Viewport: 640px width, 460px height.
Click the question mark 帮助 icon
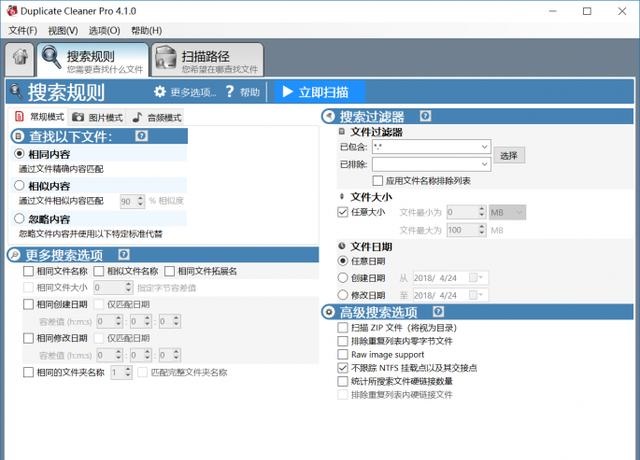pyautogui.click(x=230, y=91)
